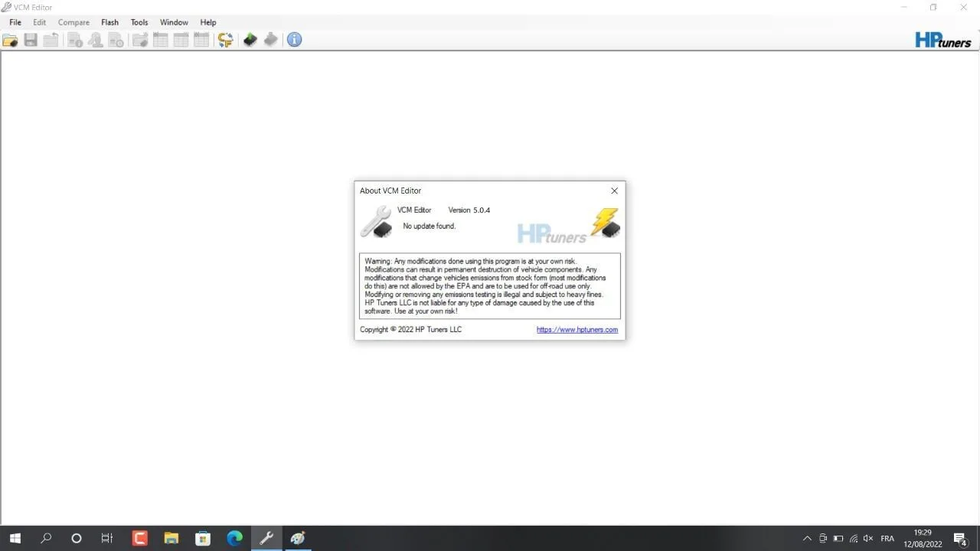This screenshot has width=980, height=551.
Task: Click the 'No update found.' text
Action: pos(430,226)
